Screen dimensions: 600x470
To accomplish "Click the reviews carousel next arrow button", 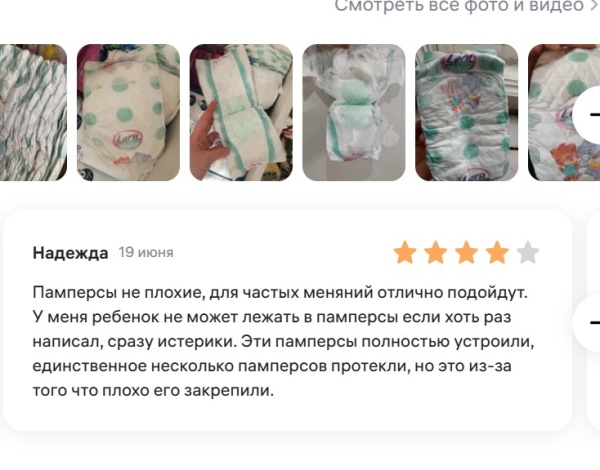I will tap(589, 323).
